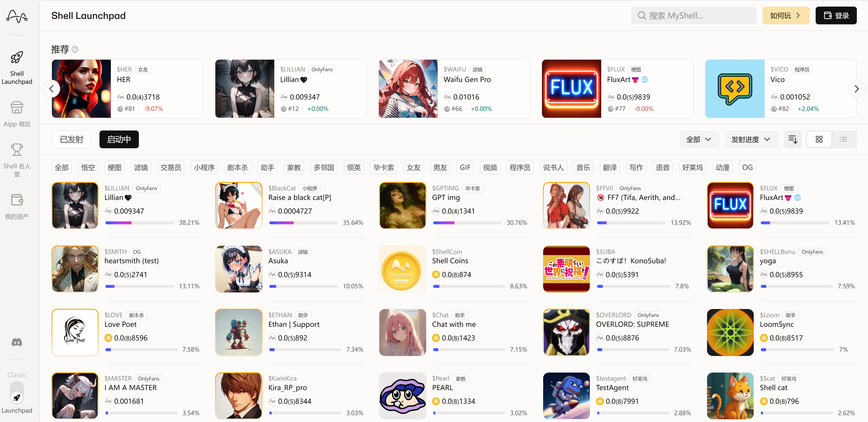Viewport: 868px width, 422px height.
Task: Click the help icon beside 推荐
Action: coord(75,49)
